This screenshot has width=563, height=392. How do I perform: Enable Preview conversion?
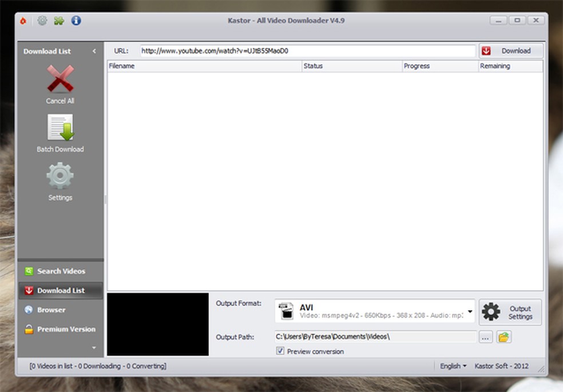pyautogui.click(x=280, y=351)
